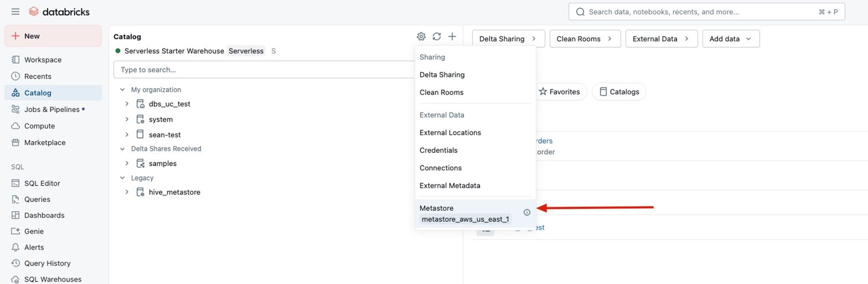The height and width of the screenshot is (284, 868).
Task: Select Connections in the menu
Action: click(x=440, y=168)
